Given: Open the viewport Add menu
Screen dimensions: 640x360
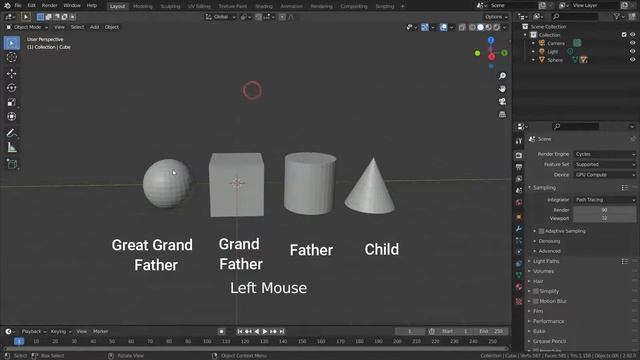Looking at the screenshot, I should point(94,27).
